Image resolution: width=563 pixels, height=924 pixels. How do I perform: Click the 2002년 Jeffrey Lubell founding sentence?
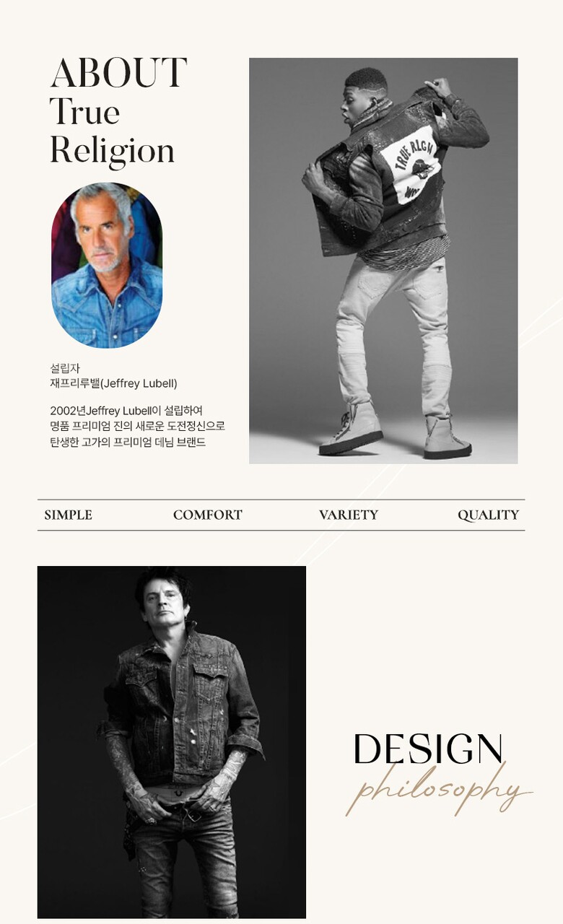(126, 411)
